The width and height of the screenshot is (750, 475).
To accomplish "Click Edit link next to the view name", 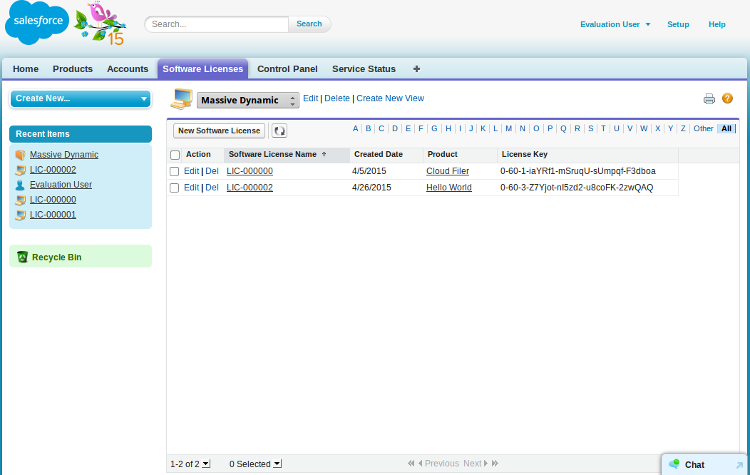I will pyautogui.click(x=310, y=98).
